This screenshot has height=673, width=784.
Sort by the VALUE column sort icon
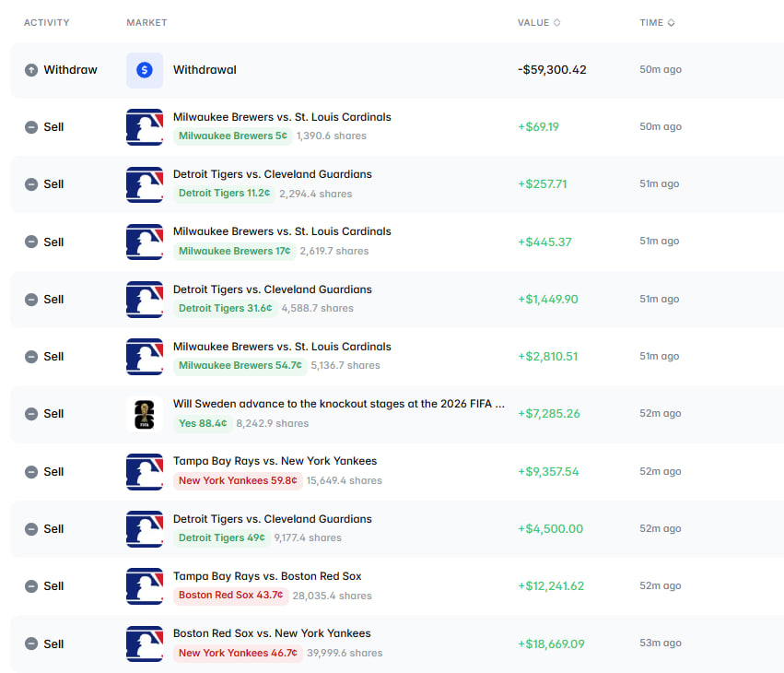(556, 22)
